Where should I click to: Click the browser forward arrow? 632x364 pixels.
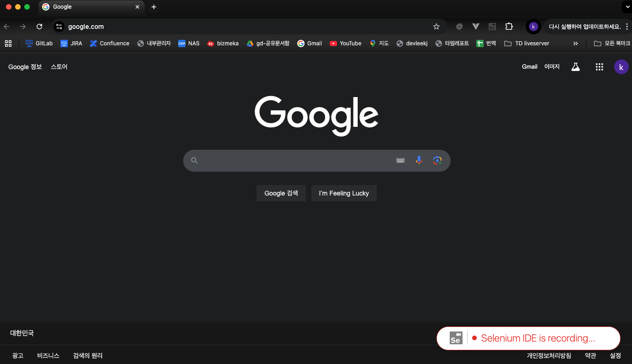tap(23, 27)
